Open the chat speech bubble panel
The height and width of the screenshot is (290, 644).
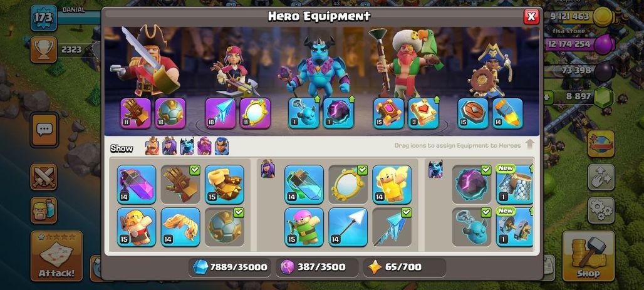pyautogui.click(x=44, y=130)
